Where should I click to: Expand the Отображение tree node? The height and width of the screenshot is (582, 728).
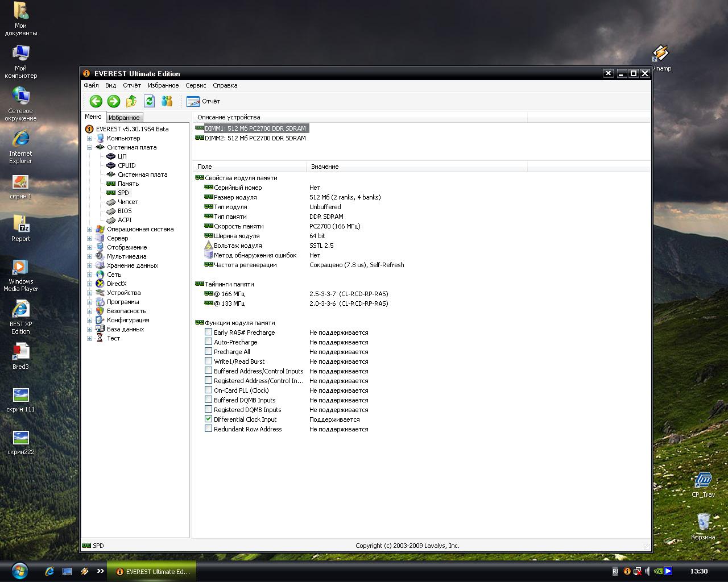point(89,247)
